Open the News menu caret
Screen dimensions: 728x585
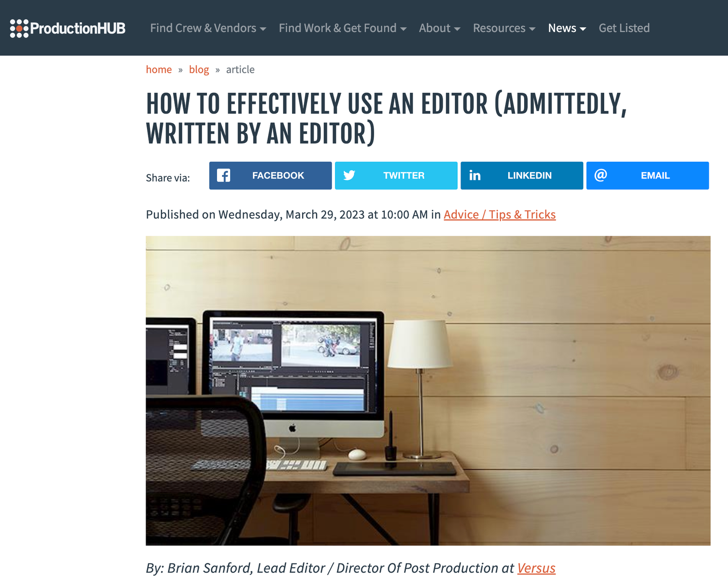pos(583,29)
